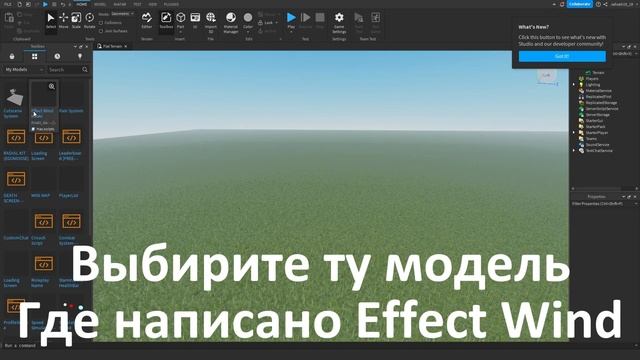Open the help icon in the title bar
640x360 pixels.
click(x=598, y=4)
